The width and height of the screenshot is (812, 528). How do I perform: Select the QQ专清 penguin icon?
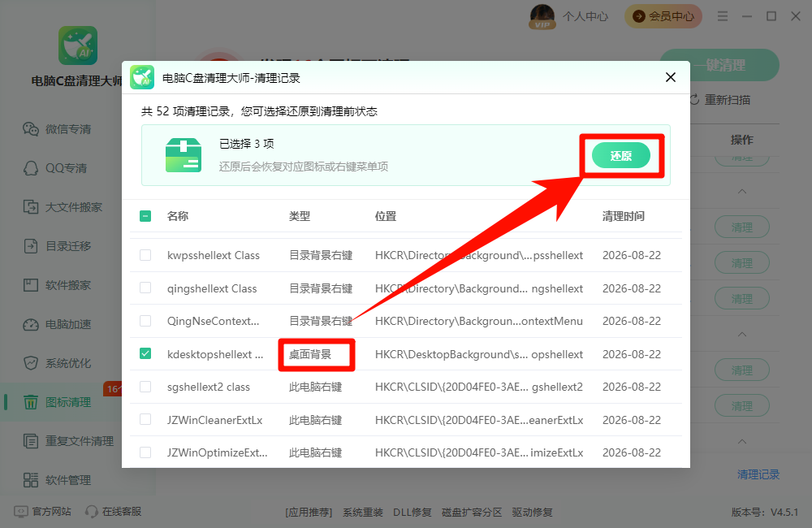pos(31,168)
